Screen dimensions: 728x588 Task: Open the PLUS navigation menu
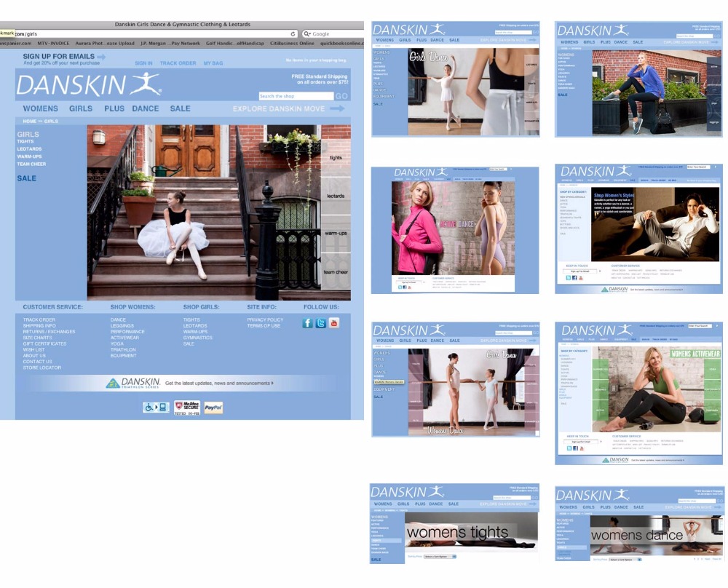click(114, 108)
